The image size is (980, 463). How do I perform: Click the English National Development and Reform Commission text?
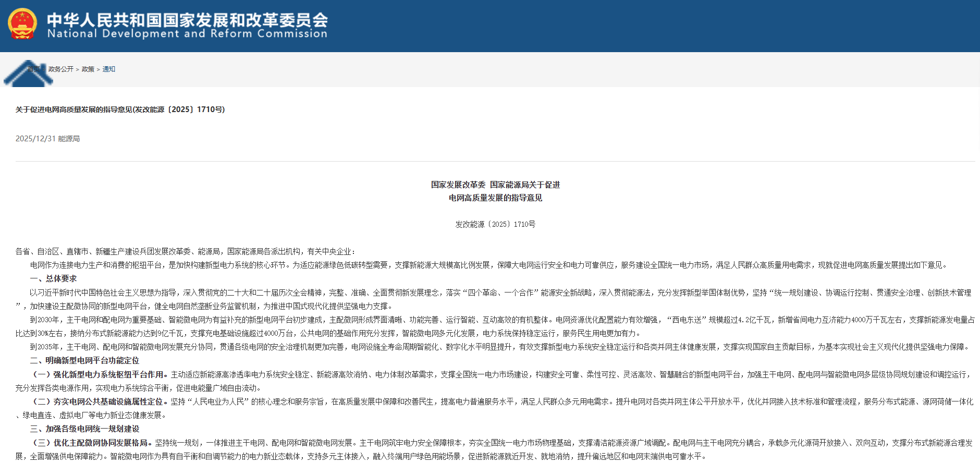point(187,34)
